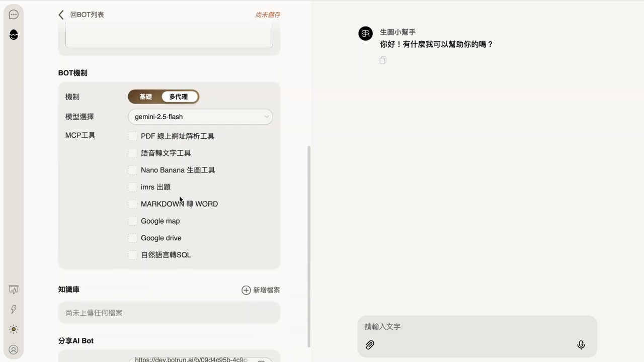This screenshot has width=644, height=362.
Task: Open the user account icon in sidebar
Action: coord(14,349)
